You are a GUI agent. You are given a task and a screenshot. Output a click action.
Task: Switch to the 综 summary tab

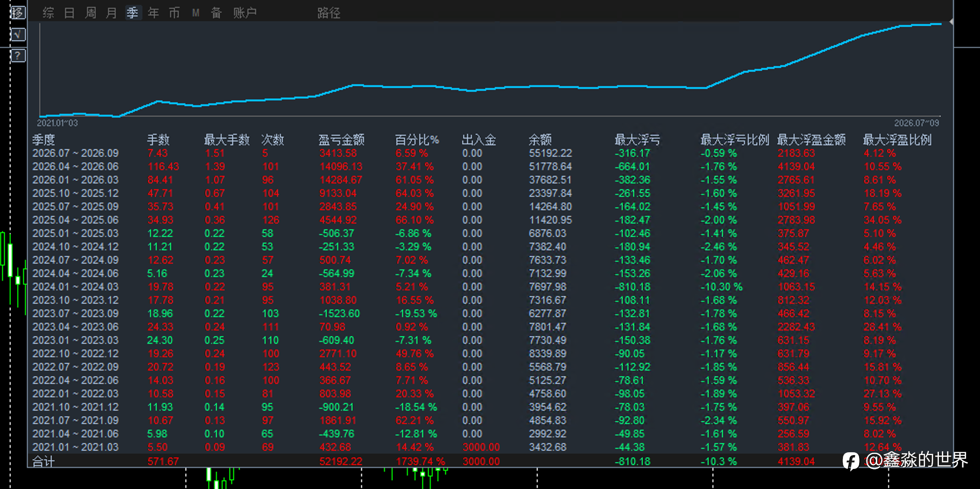pyautogui.click(x=48, y=13)
